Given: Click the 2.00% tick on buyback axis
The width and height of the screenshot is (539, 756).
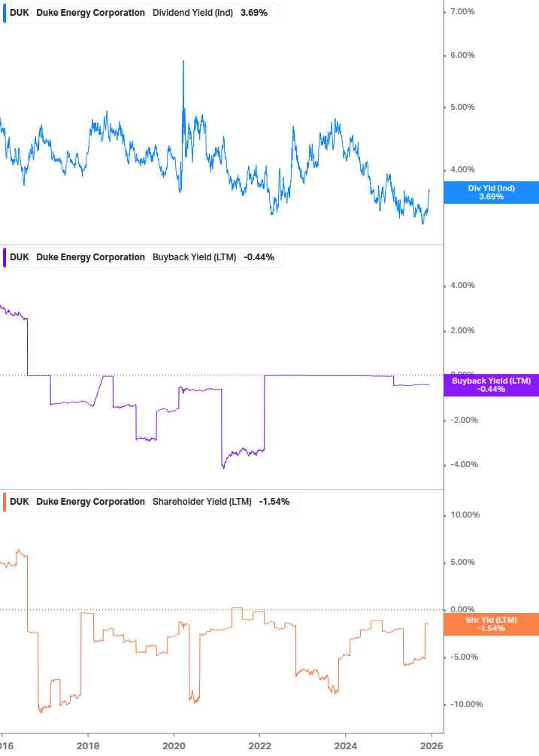Looking at the screenshot, I should coord(462,331).
